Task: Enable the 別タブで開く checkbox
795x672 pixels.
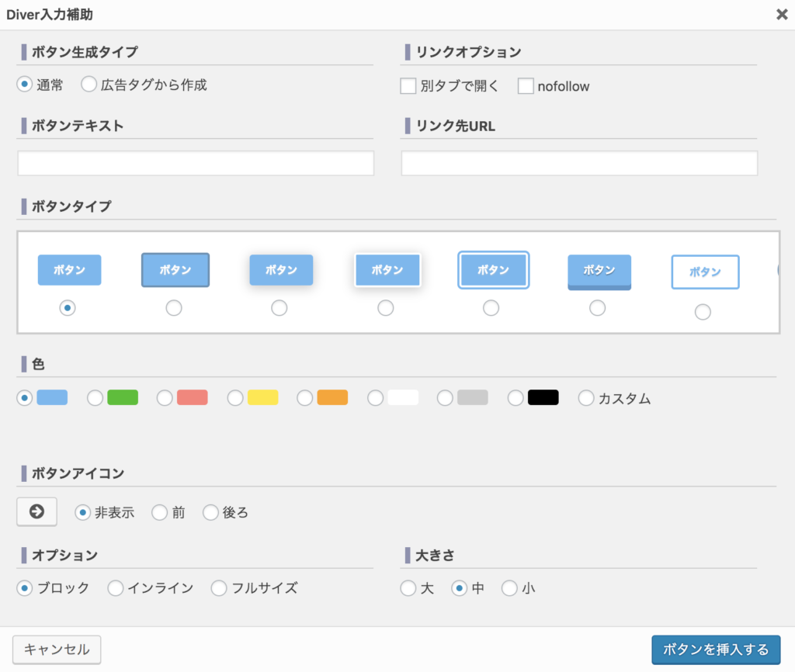Action: pyautogui.click(x=408, y=86)
